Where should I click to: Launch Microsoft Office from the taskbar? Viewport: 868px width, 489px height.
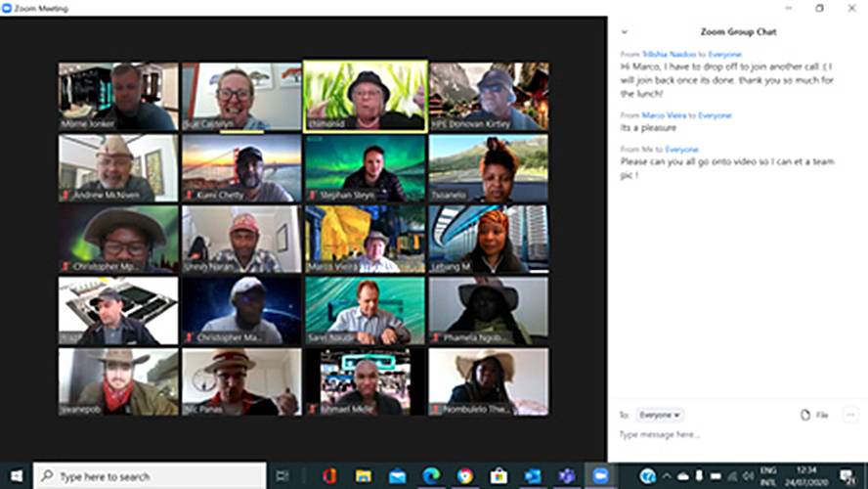pyautogui.click(x=329, y=476)
